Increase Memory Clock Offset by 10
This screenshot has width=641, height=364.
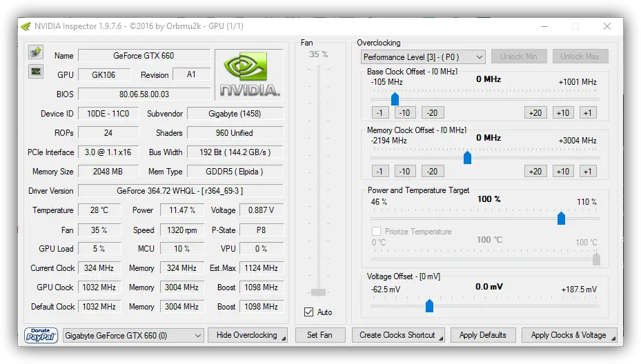tap(563, 171)
